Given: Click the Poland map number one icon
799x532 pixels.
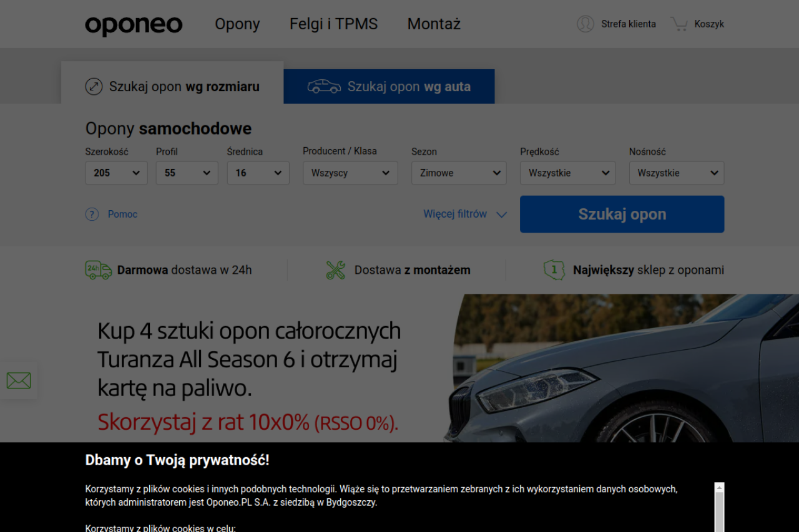Looking at the screenshot, I should coord(554,270).
